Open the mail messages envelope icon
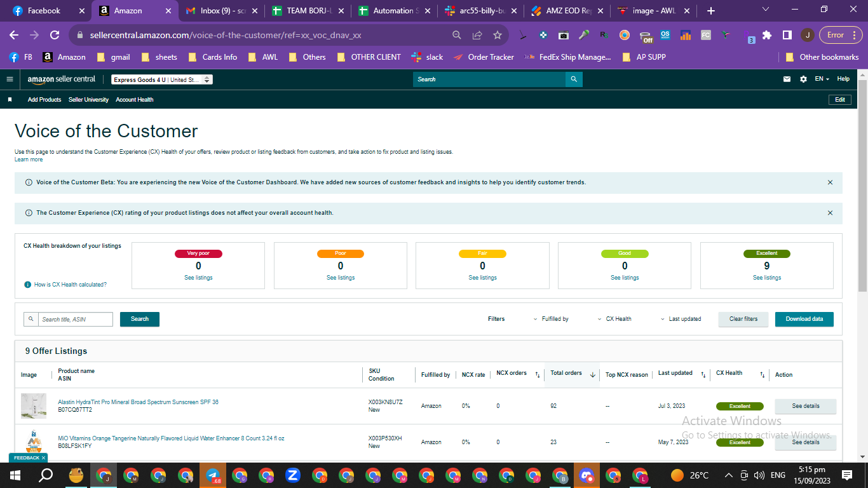The height and width of the screenshot is (488, 868). [787, 79]
